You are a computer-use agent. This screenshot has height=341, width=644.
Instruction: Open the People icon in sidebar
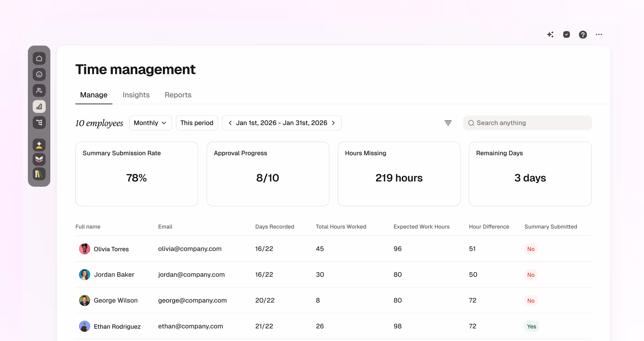39,91
